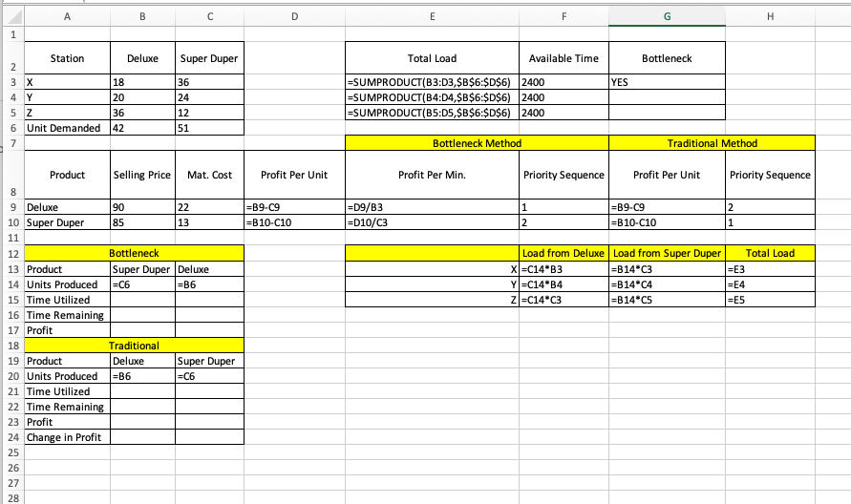The height and width of the screenshot is (504, 851).
Task: Select the Super Duper header in row 2
Action: click(209, 58)
